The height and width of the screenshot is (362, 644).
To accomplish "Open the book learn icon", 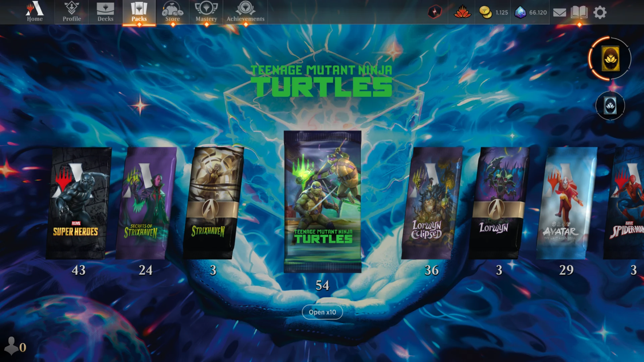I will point(579,12).
